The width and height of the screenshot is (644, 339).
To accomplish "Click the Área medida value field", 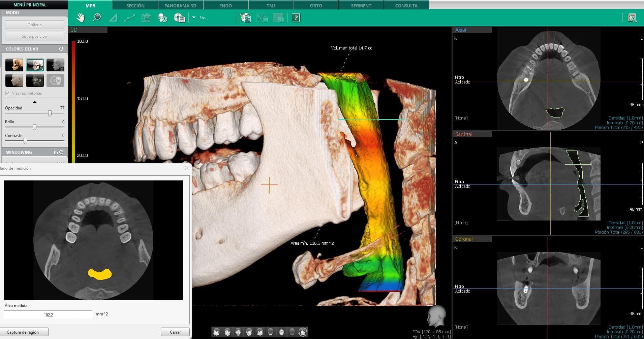I will point(48,315).
